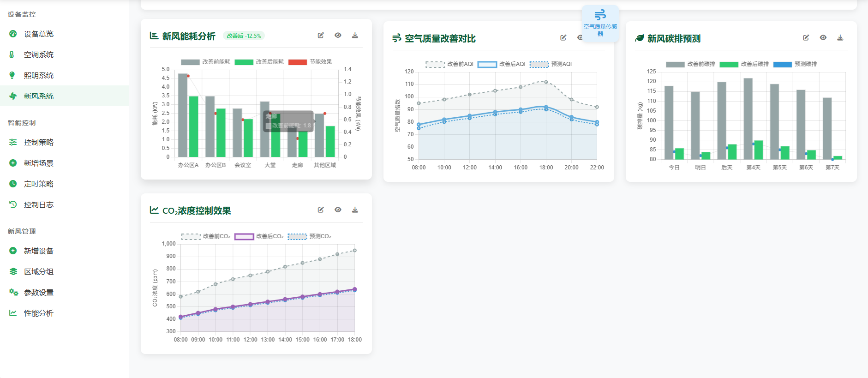The image size is (868, 378).
Task: Toggle view eye on 新风能耗分析 card
Action: click(x=338, y=36)
